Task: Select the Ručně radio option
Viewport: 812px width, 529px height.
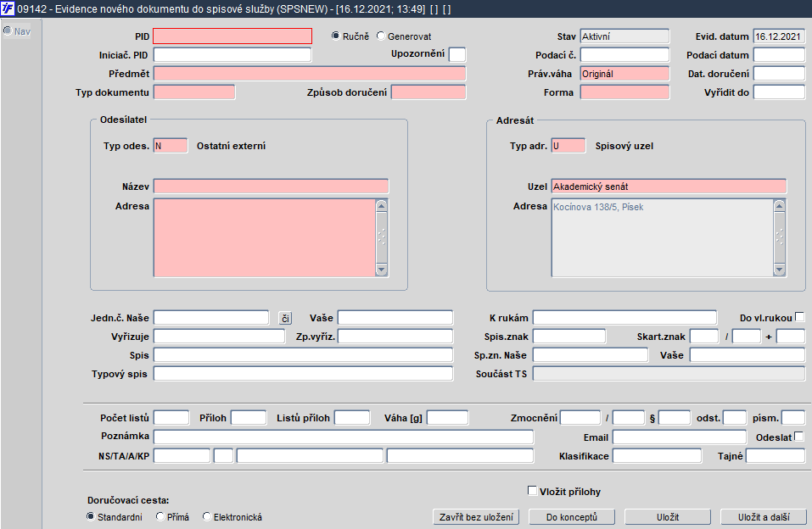Action: click(336, 36)
